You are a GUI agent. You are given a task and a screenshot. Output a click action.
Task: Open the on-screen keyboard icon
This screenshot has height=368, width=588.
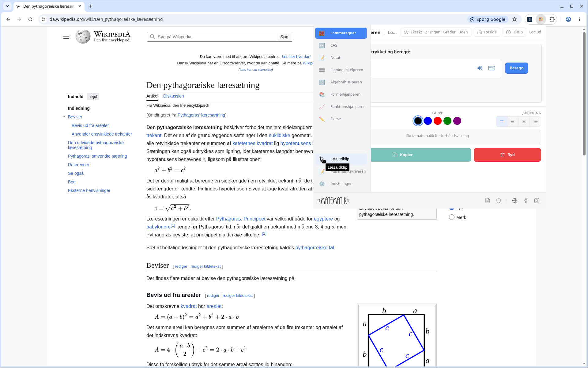(492, 68)
